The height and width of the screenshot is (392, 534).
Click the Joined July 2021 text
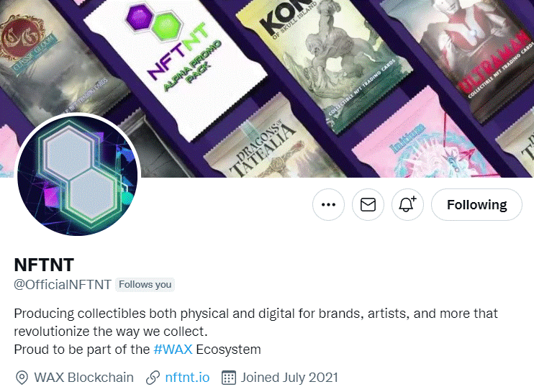289,378
